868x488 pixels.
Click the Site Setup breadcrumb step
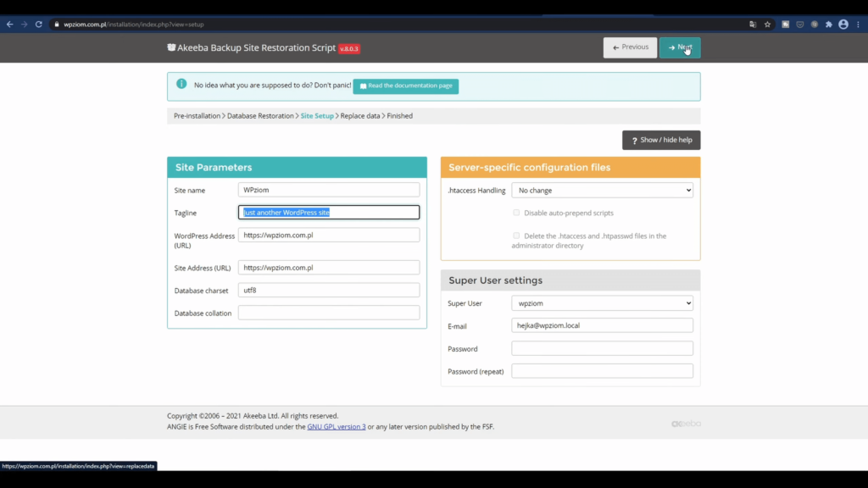tap(317, 116)
